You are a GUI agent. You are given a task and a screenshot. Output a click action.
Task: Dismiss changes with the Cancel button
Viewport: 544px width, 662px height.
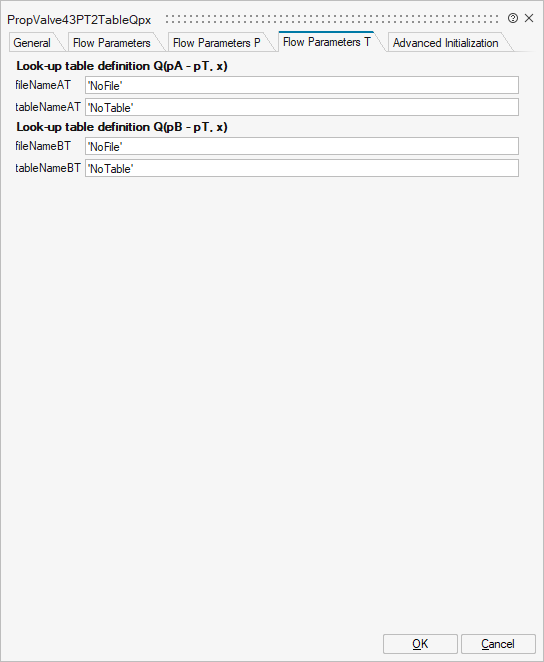[x=498, y=644]
